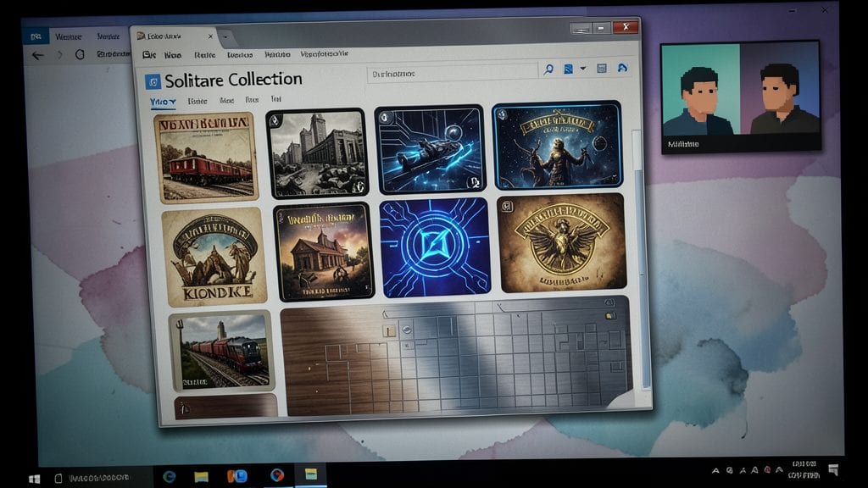Close the front window's browser tab
Image resolution: width=868 pixels, height=488 pixels.
coord(210,36)
